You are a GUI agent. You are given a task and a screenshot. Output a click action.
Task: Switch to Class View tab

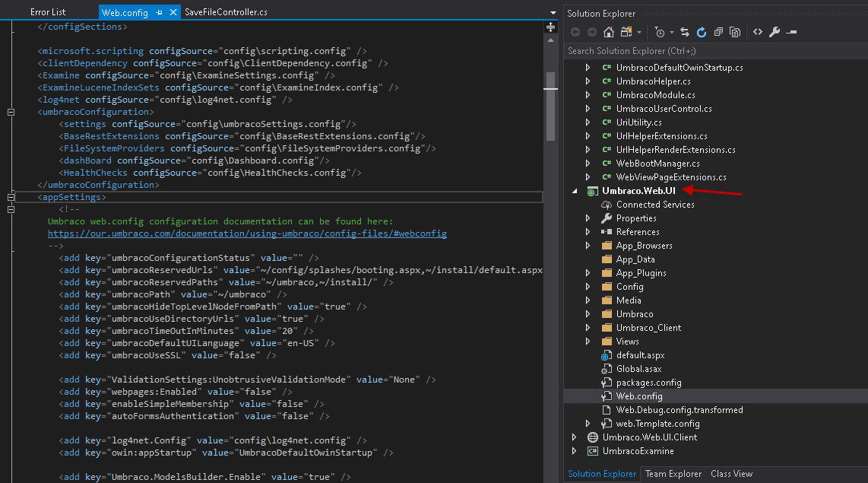731,474
